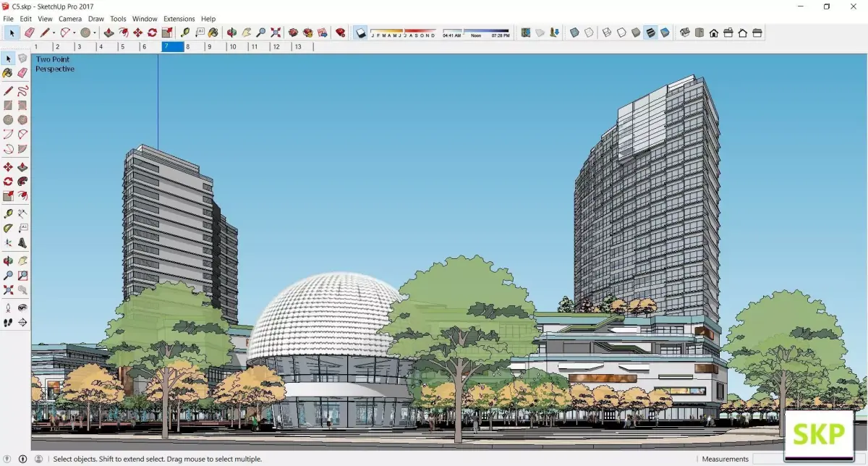Viewport: 868px width, 466px height.
Task: Toggle the Back Edges style
Action: click(590, 33)
